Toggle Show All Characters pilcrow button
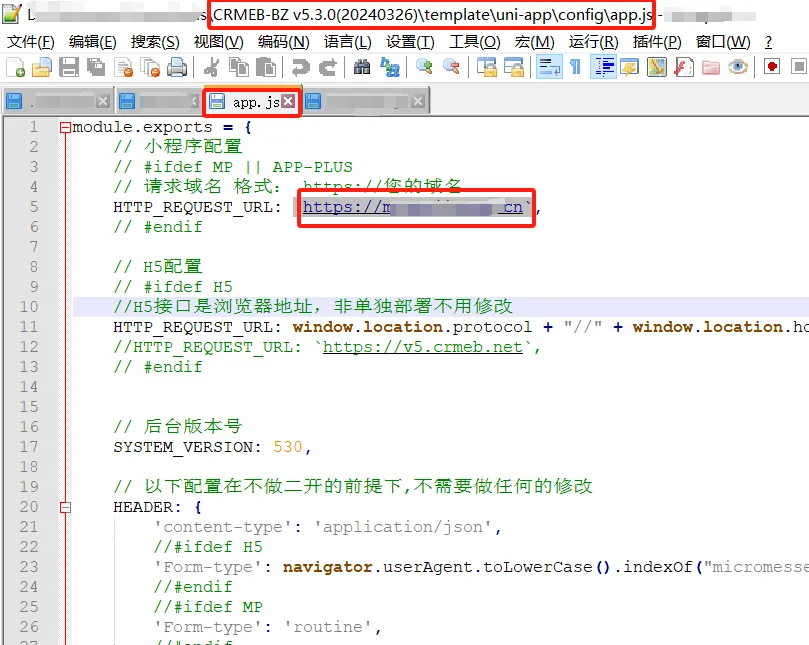 coord(575,67)
